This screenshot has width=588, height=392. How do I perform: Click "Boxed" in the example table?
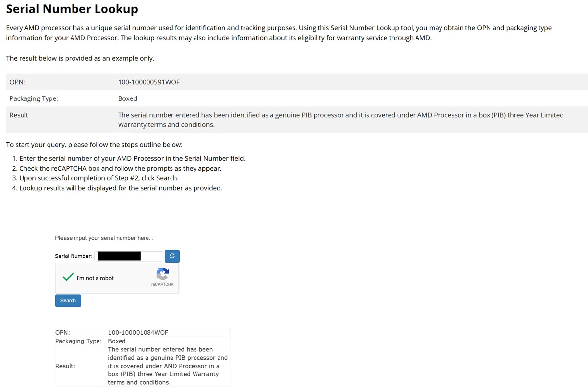click(x=127, y=98)
